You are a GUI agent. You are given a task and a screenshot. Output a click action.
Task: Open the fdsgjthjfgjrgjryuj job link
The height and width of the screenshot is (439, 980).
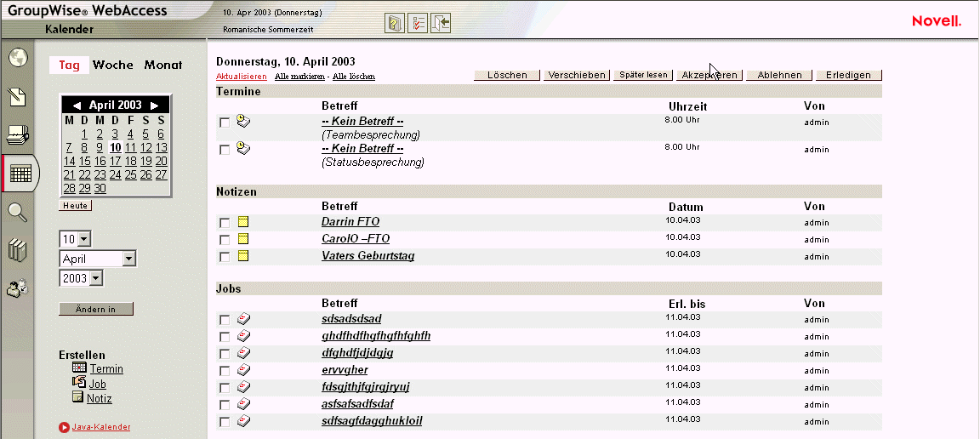coord(366,386)
